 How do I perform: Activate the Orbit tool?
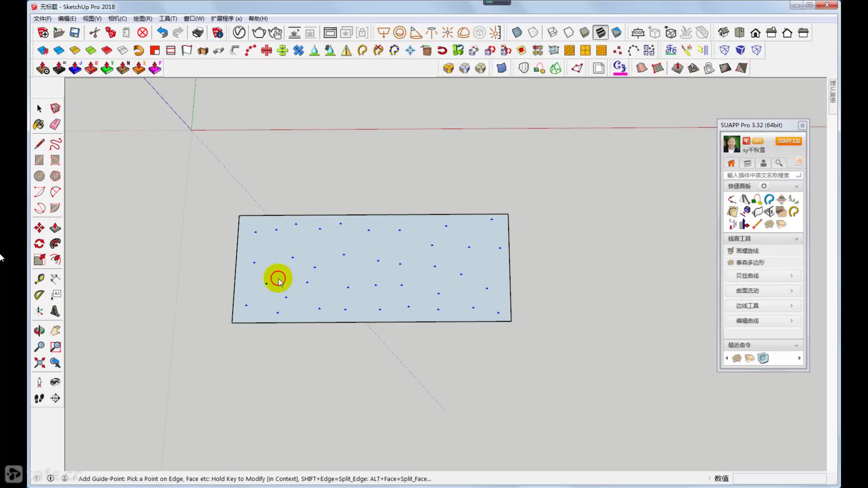pyautogui.click(x=39, y=331)
